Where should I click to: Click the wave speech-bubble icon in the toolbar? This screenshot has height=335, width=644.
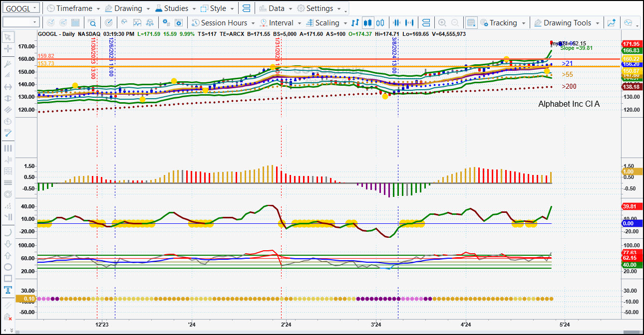tap(628, 23)
